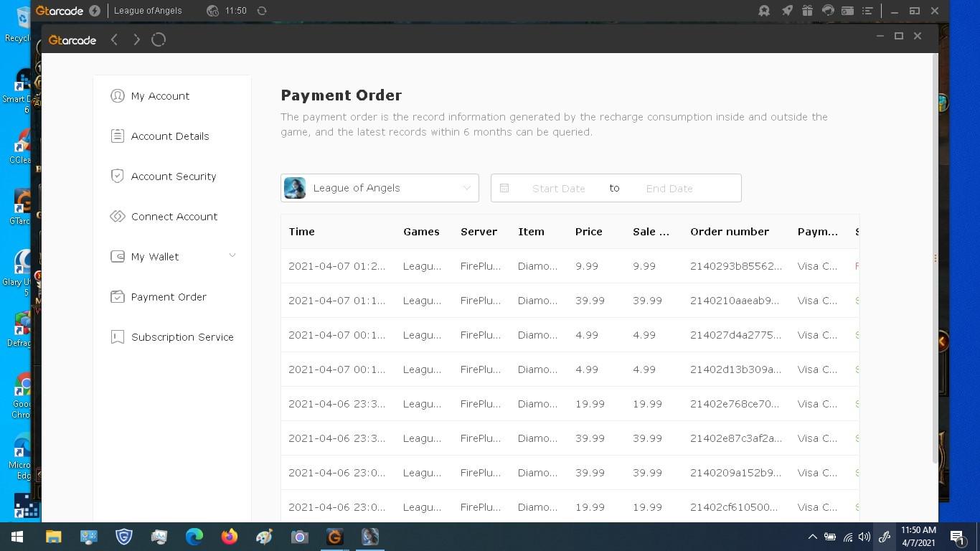Select the Account Details document icon
The width and height of the screenshot is (980, 551).
point(118,136)
